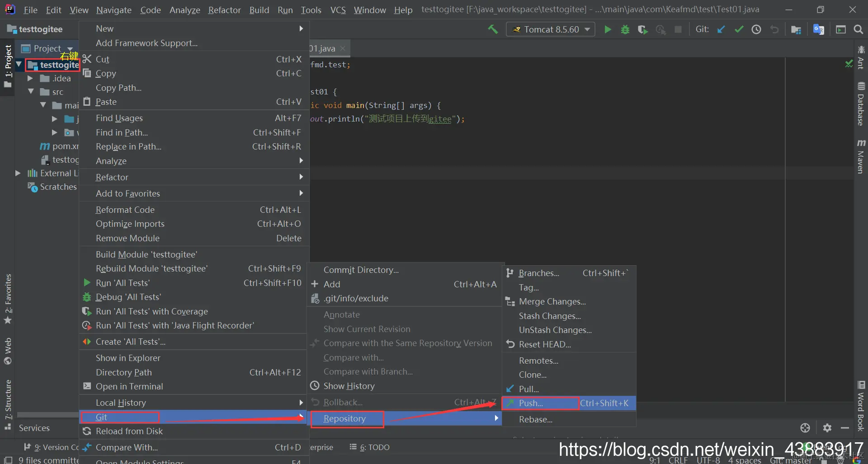Select Scratches and Consoles in project tree

[x=52, y=187]
